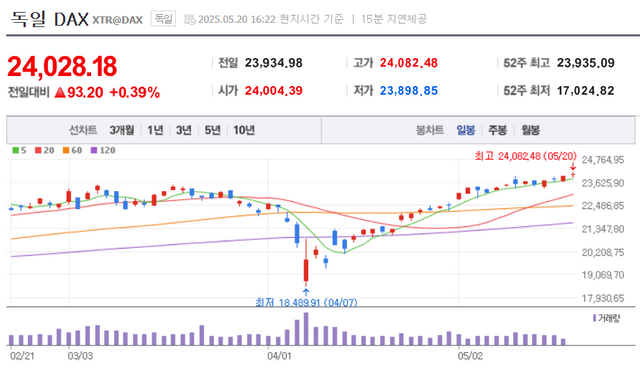Screen dimensions: 640x372
Task: Choose 주봉 weekly candle chart
Action: pos(498,130)
